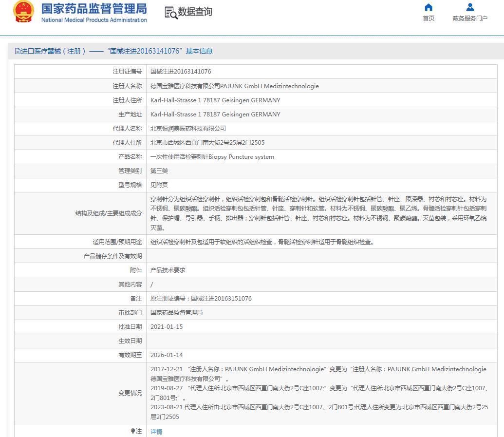Click management category value 第三类
504x437 pixels.
click(159, 171)
